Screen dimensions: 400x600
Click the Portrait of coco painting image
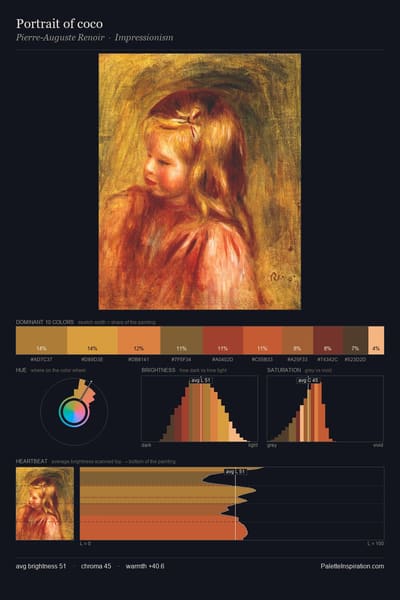pos(199,181)
